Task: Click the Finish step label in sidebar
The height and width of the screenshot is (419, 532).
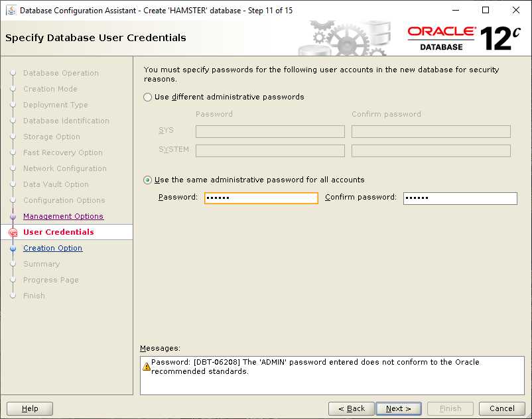Action: point(34,296)
